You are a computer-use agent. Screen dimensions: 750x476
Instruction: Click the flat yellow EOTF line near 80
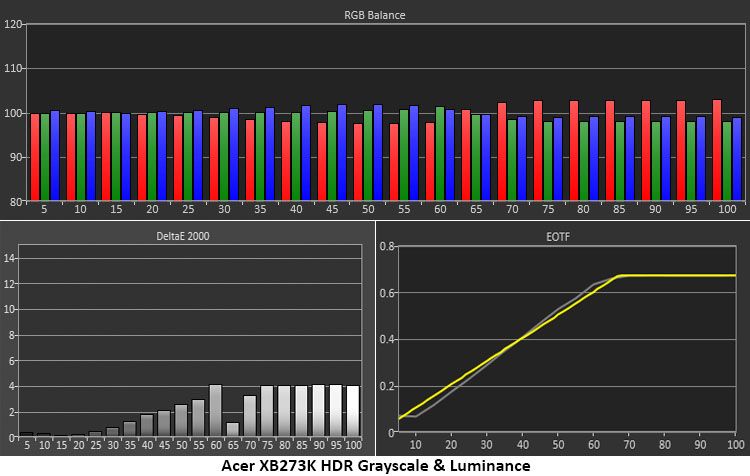(665, 276)
